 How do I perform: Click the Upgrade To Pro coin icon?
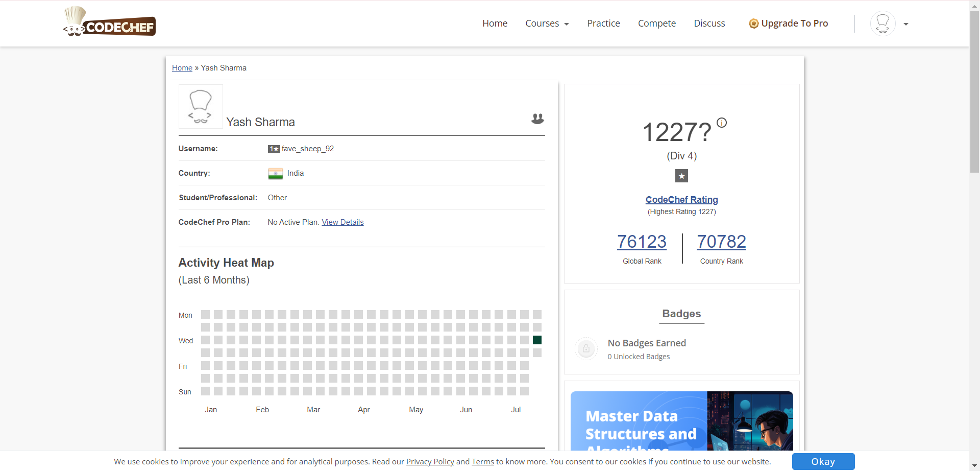[753, 23]
